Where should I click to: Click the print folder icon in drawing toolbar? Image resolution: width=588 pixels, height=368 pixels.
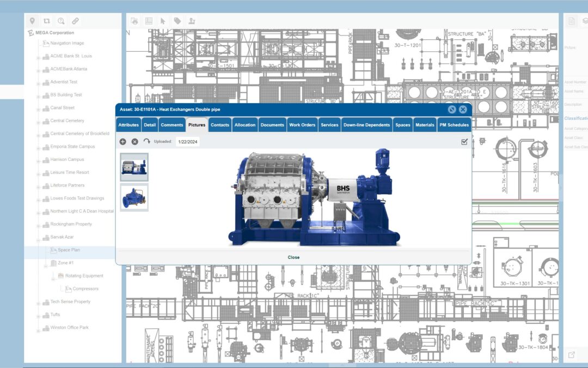[x=134, y=21]
